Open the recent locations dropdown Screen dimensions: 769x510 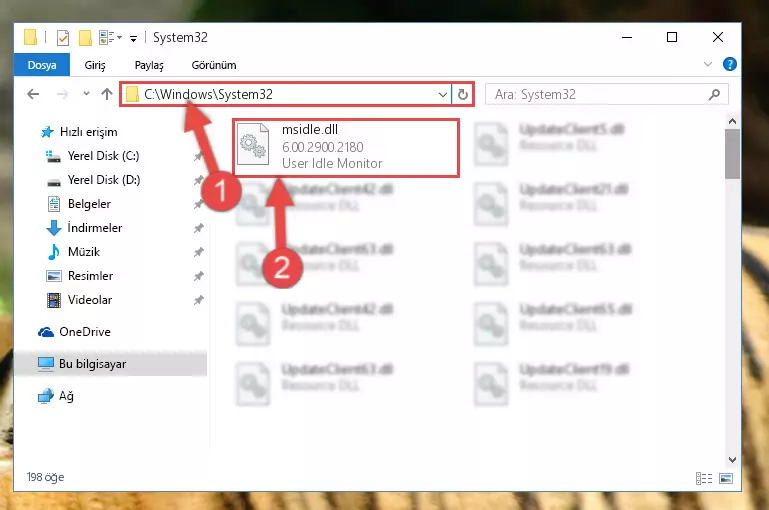[86, 93]
